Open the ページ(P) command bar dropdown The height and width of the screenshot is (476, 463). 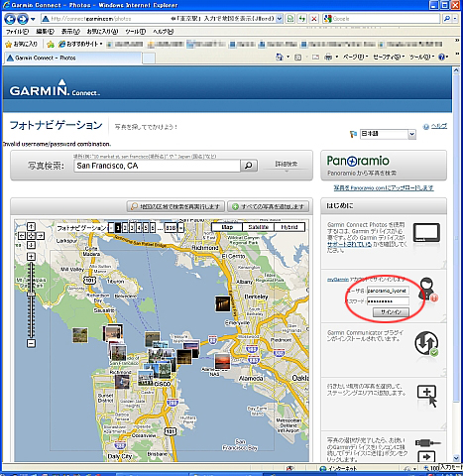[355, 58]
